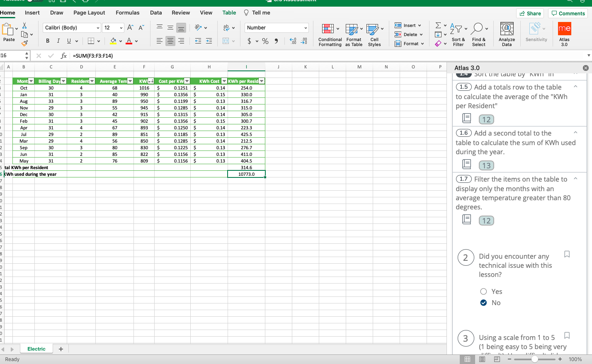The image size is (592, 364).
Task: Click the fill color bucket swatch
Action: (114, 41)
